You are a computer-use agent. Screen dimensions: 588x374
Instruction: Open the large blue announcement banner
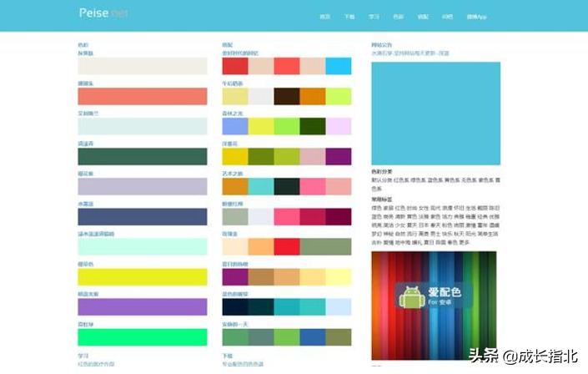[435, 114]
